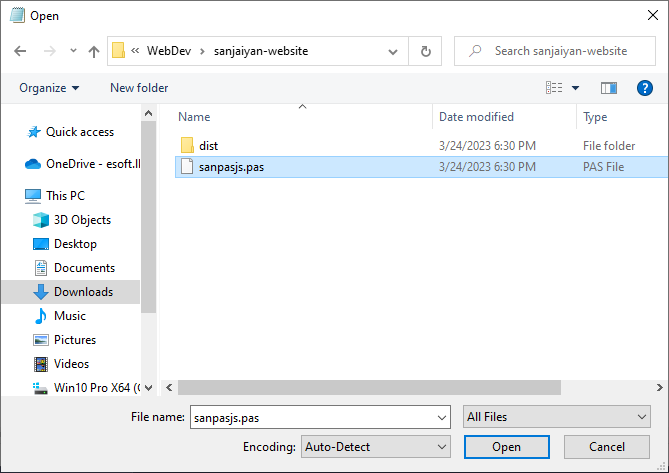Viewport: 669px width, 473px height.
Task: Expand the view options dropdown arrow
Action: 575,88
